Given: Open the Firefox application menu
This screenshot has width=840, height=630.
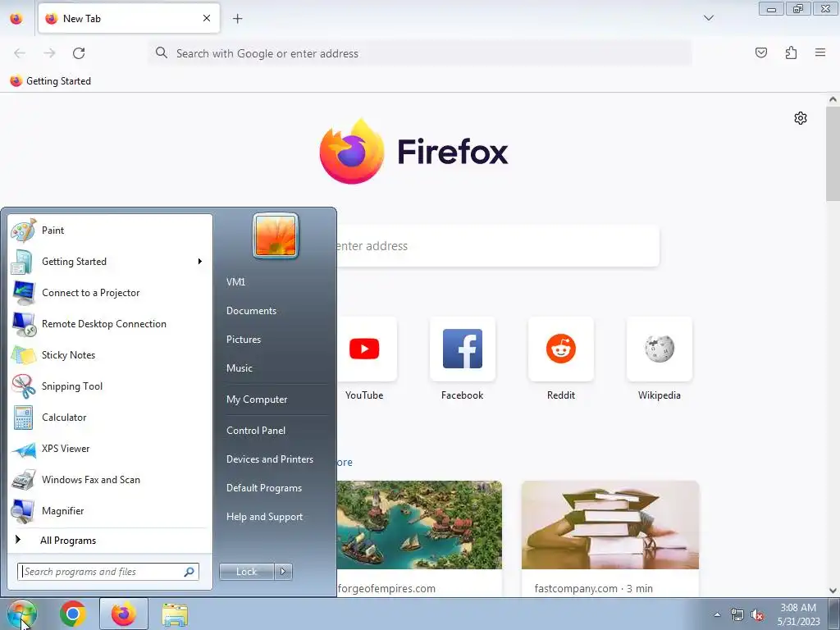Looking at the screenshot, I should [x=820, y=52].
